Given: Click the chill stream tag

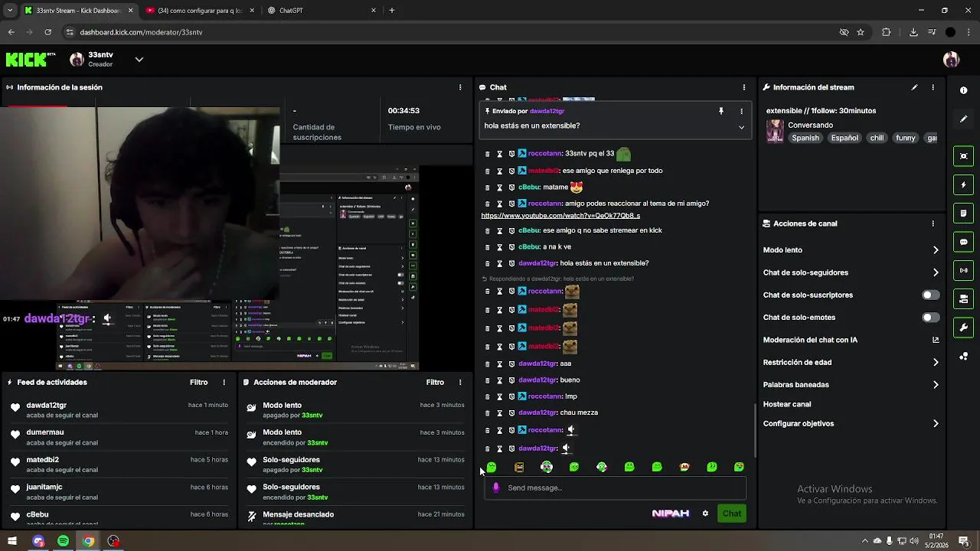Looking at the screenshot, I should pos(877,138).
